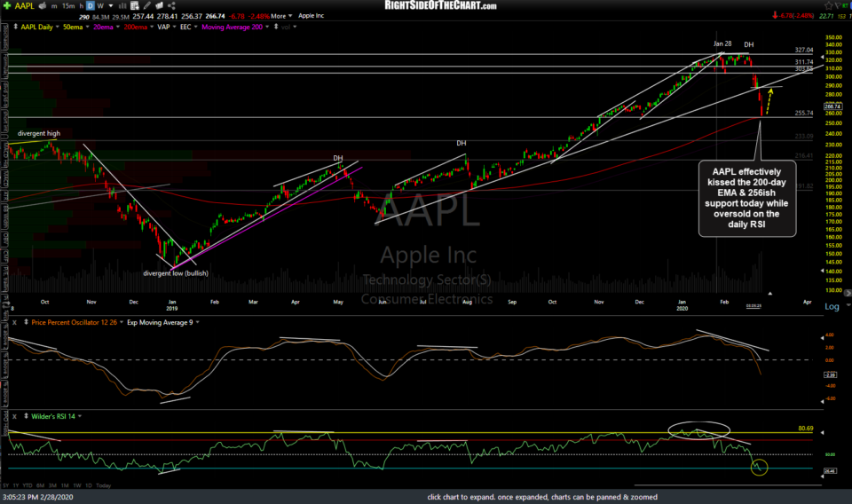Image resolution: width=852 pixels, height=504 pixels.
Task: Open the 200ema indicator dropdown
Action: (x=152, y=27)
